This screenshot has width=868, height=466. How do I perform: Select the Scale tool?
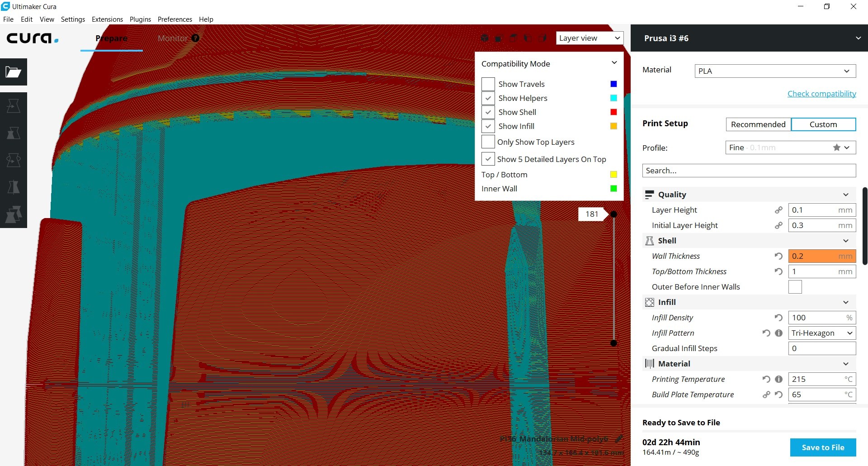click(x=14, y=133)
